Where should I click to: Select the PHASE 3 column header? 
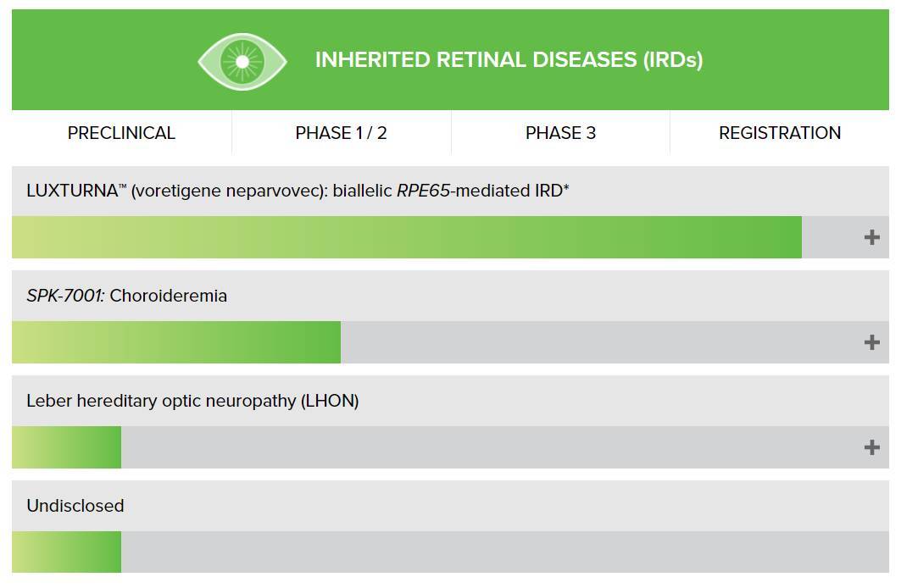point(560,133)
